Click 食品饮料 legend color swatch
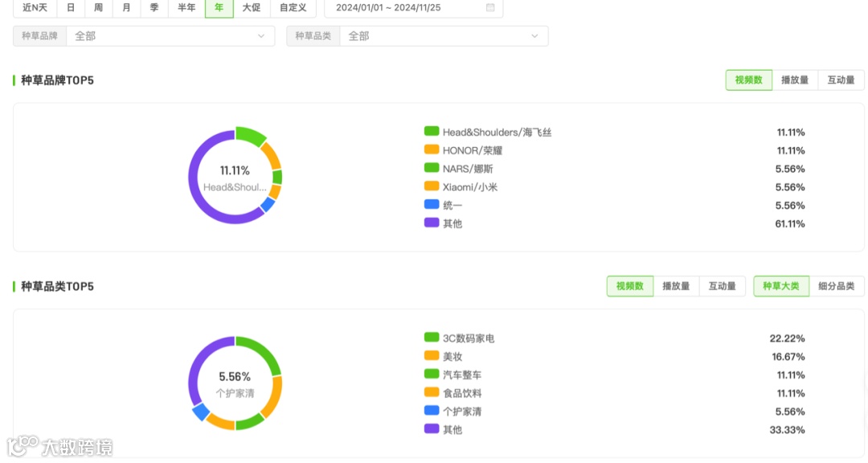This screenshot has height=463, width=868. tap(432, 392)
